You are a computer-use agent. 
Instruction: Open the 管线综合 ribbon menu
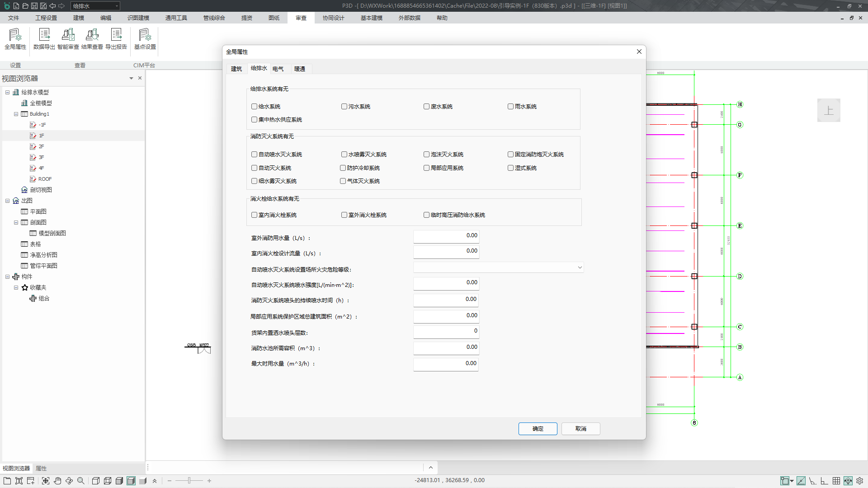click(214, 18)
